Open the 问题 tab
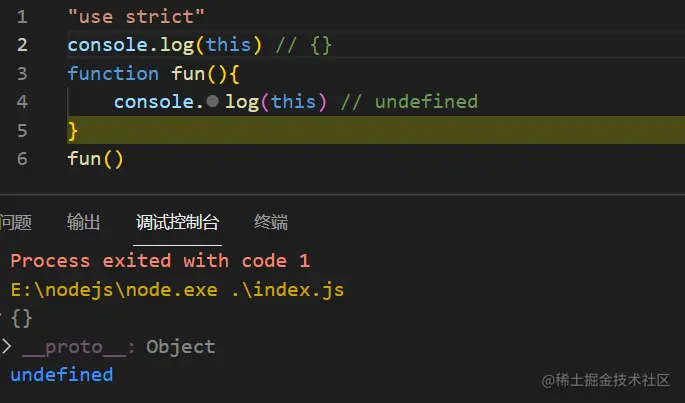This screenshot has height=403, width=685. [16, 222]
